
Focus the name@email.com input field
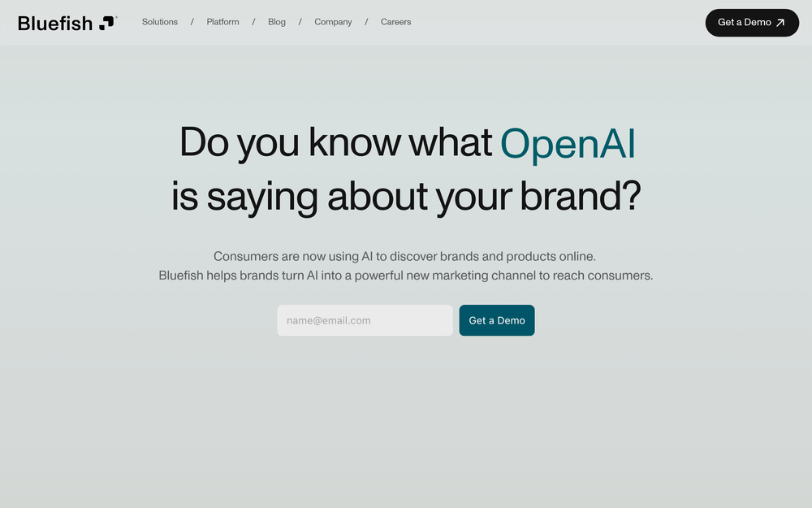(365, 320)
